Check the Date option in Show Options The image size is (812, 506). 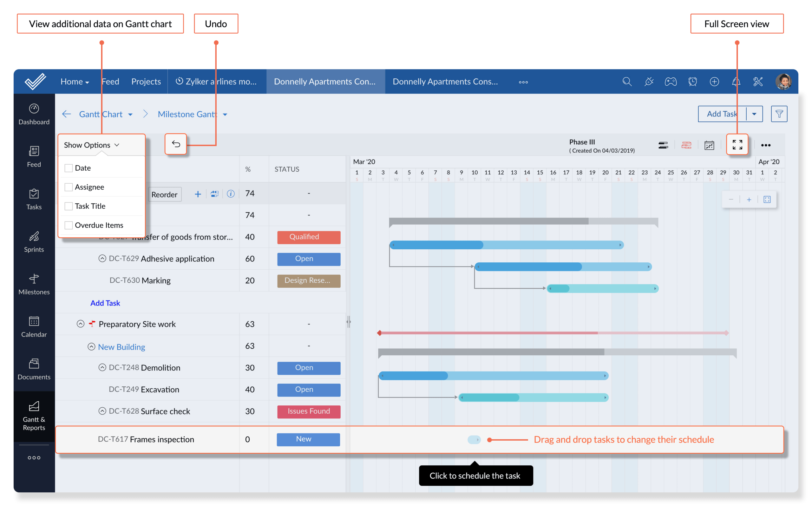tap(69, 168)
